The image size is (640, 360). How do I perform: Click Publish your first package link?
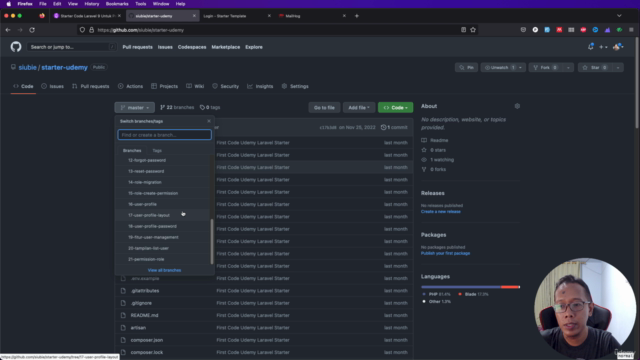[x=445, y=253]
